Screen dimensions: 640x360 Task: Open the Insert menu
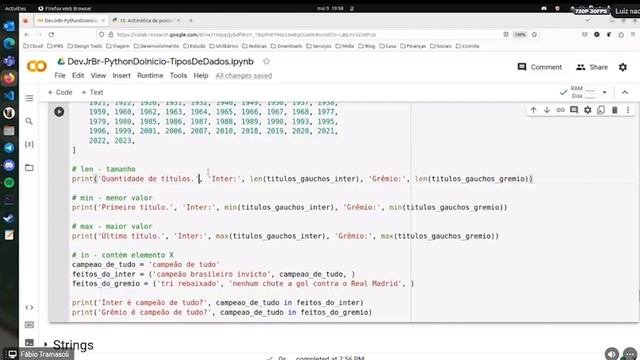pos(122,76)
